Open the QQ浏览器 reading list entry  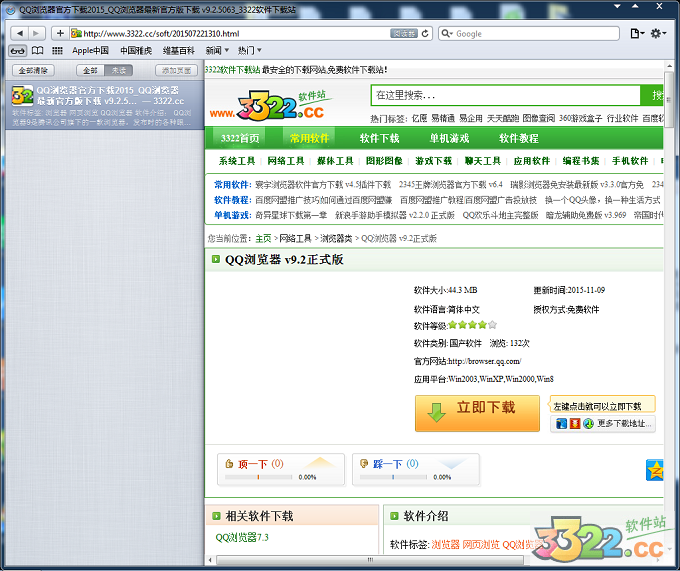click(x=105, y=105)
